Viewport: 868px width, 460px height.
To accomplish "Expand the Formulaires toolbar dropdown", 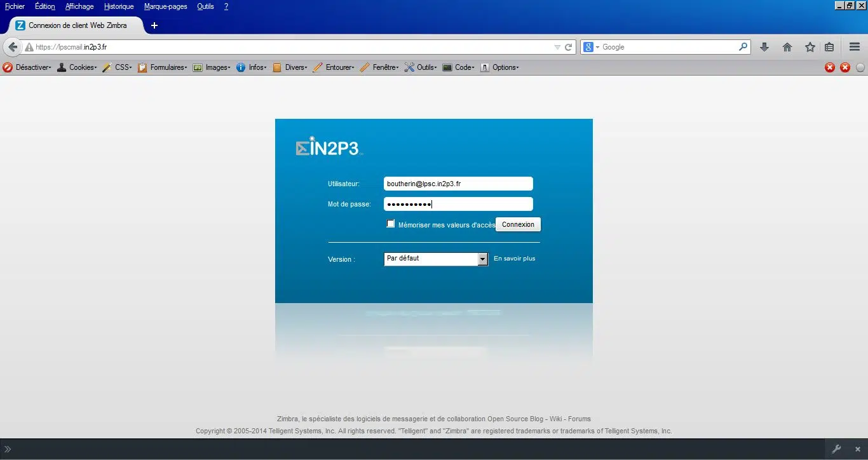I will pos(163,67).
